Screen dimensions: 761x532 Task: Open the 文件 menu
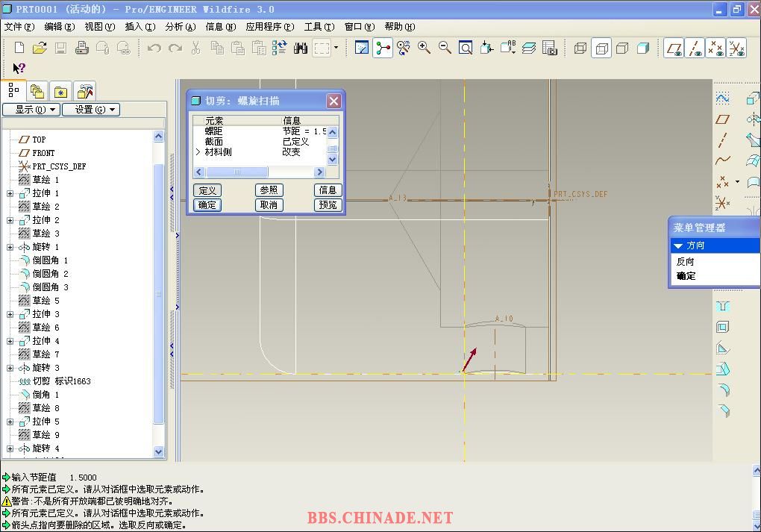(x=19, y=27)
